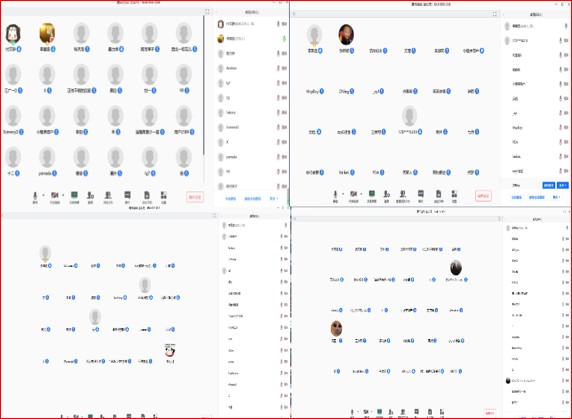Click Mute All link in upper-right member panel
Viewport: 572px width, 419px height.
pos(517,197)
